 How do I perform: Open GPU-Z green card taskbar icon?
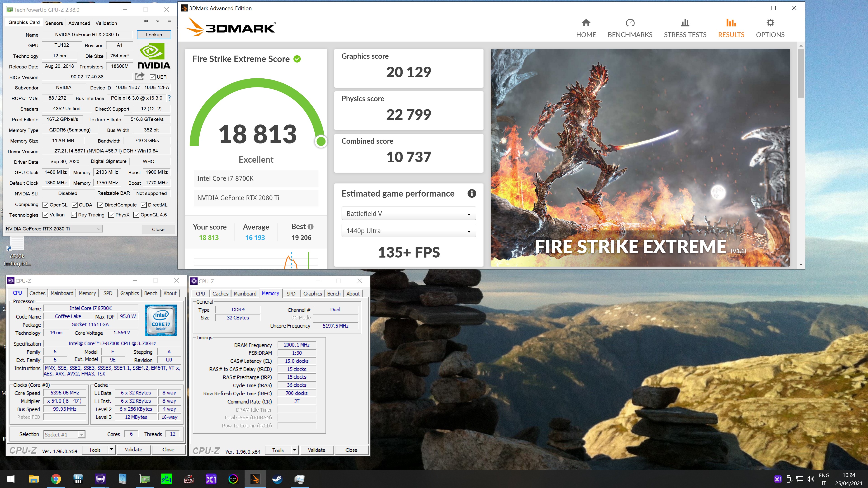tap(145, 479)
